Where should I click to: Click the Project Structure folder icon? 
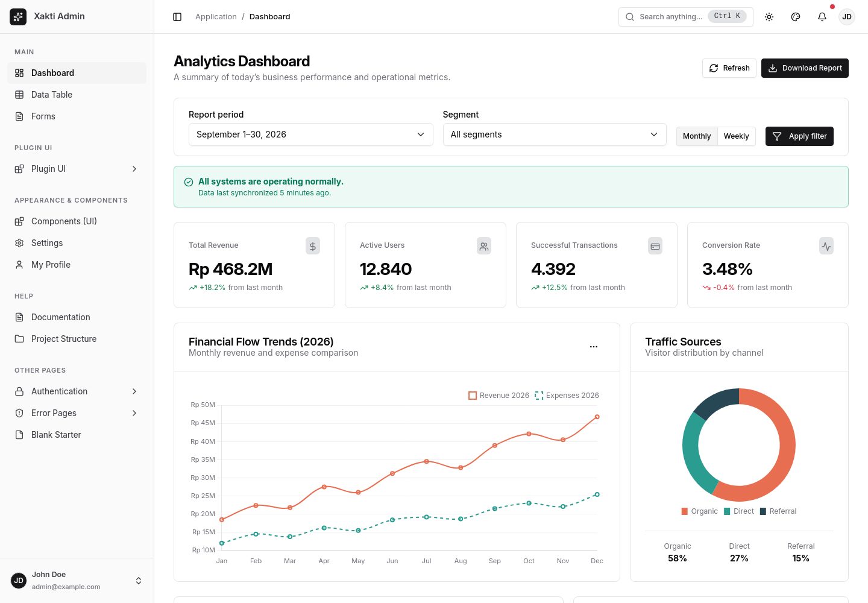pyautogui.click(x=19, y=339)
